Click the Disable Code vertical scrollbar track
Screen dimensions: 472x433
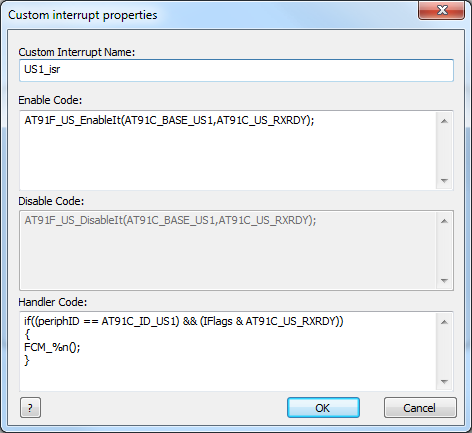[x=444, y=251]
